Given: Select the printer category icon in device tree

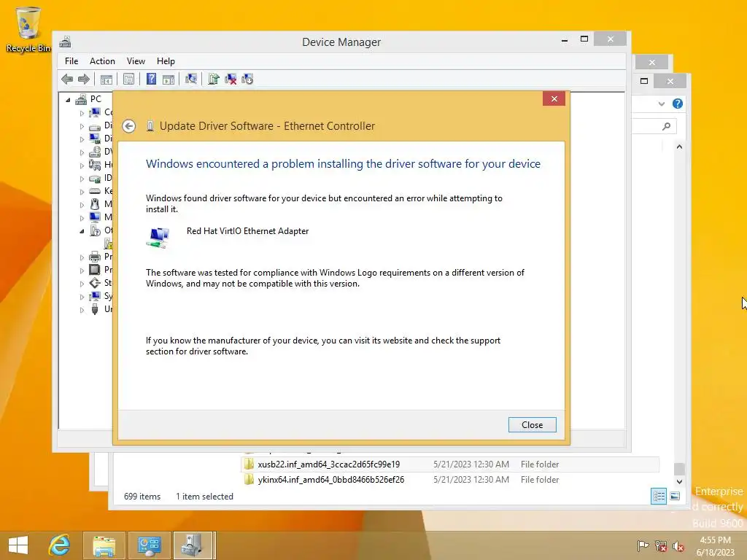Looking at the screenshot, I should [95, 257].
